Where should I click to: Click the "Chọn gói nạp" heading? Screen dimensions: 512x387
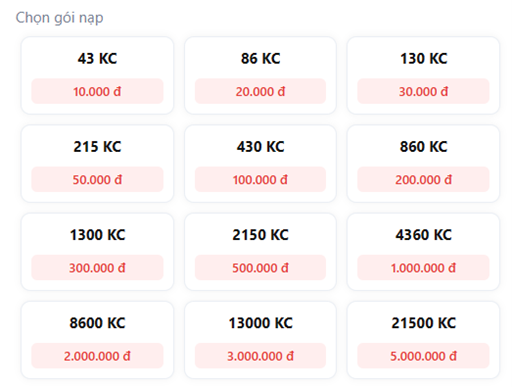point(59,18)
